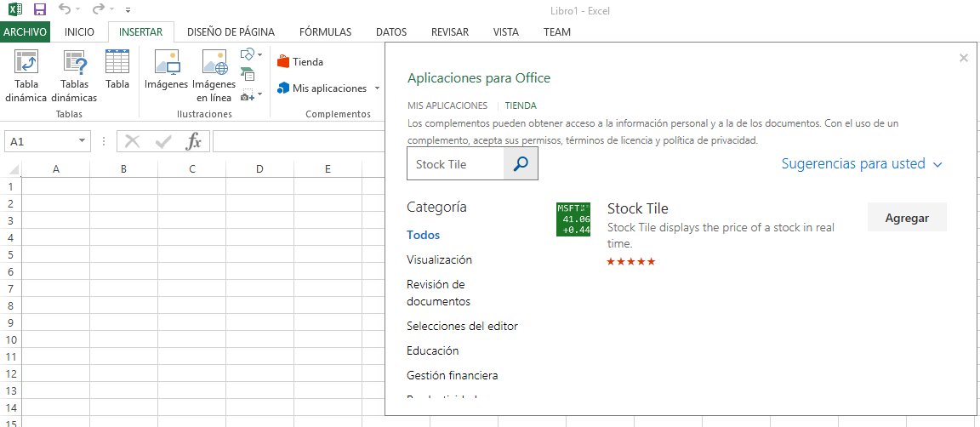Open the shapes (Formas) dropdown

pos(251,55)
